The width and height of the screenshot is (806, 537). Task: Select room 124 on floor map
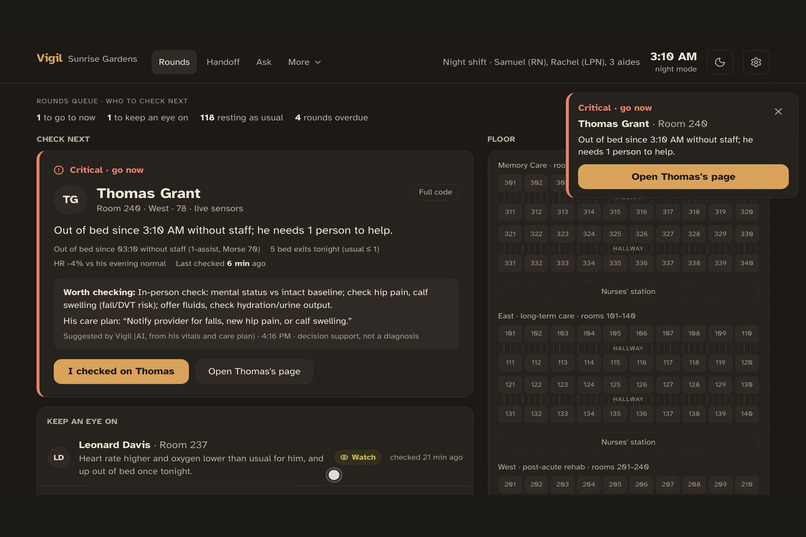589,384
